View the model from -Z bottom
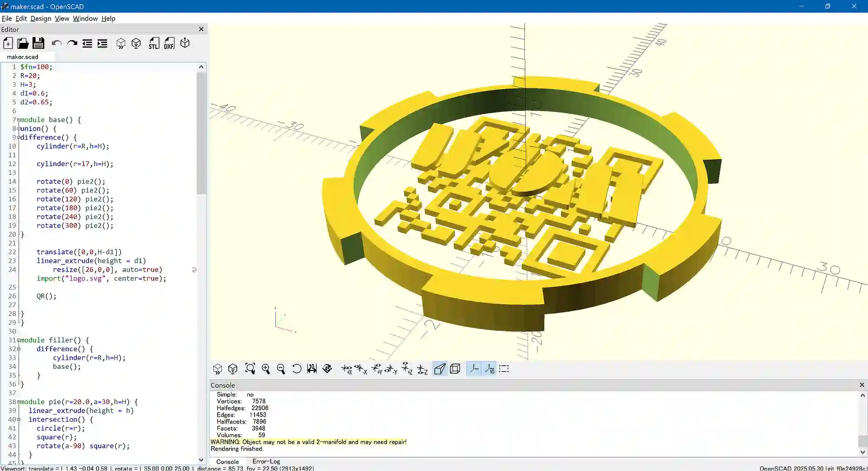Image resolution: width=868 pixels, height=471 pixels. (x=423, y=369)
